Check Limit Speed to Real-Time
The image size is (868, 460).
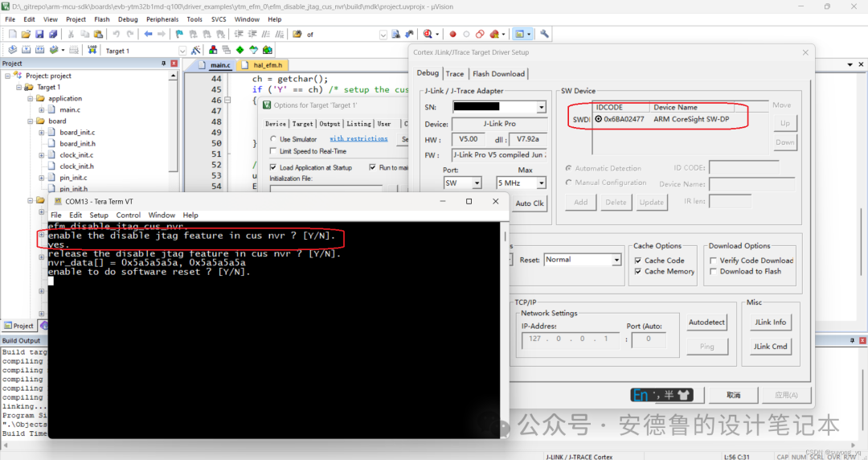click(x=273, y=151)
